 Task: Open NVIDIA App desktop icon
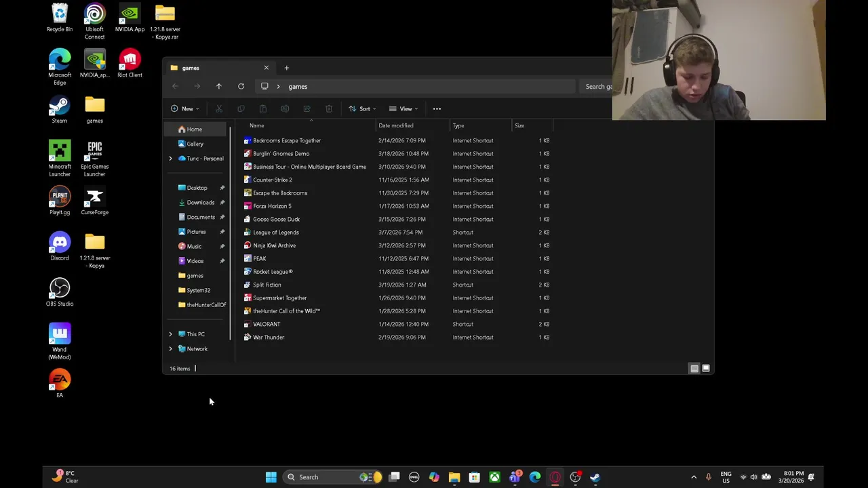click(x=130, y=18)
